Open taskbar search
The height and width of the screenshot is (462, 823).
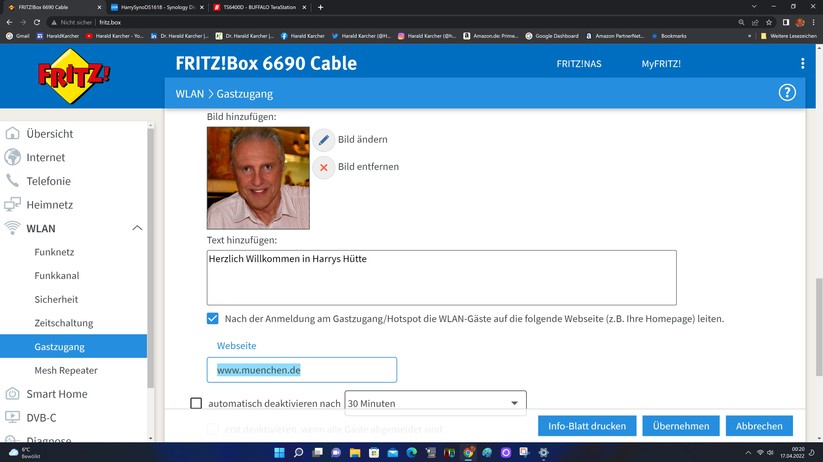298,453
